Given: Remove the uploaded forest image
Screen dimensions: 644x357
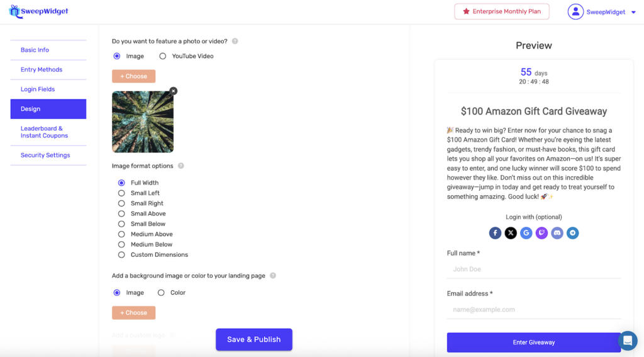Looking at the screenshot, I should [174, 91].
